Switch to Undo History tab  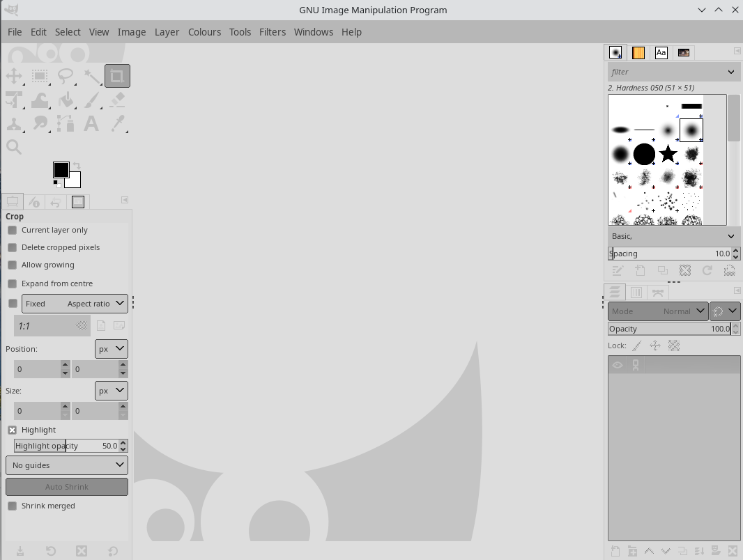56,202
